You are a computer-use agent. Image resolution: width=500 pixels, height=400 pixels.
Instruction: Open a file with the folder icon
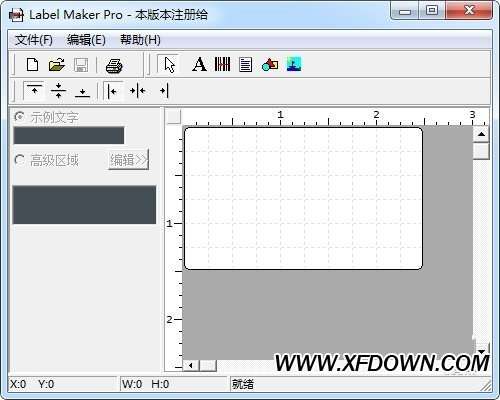point(57,64)
